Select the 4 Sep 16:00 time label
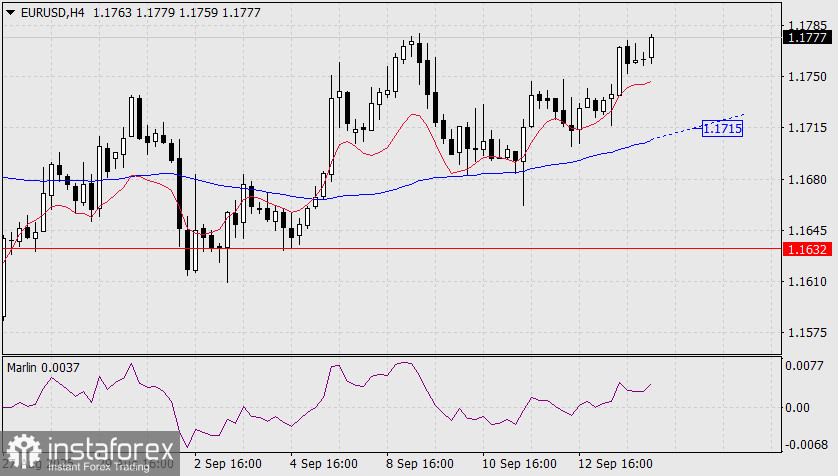The image size is (838, 476). [323, 464]
